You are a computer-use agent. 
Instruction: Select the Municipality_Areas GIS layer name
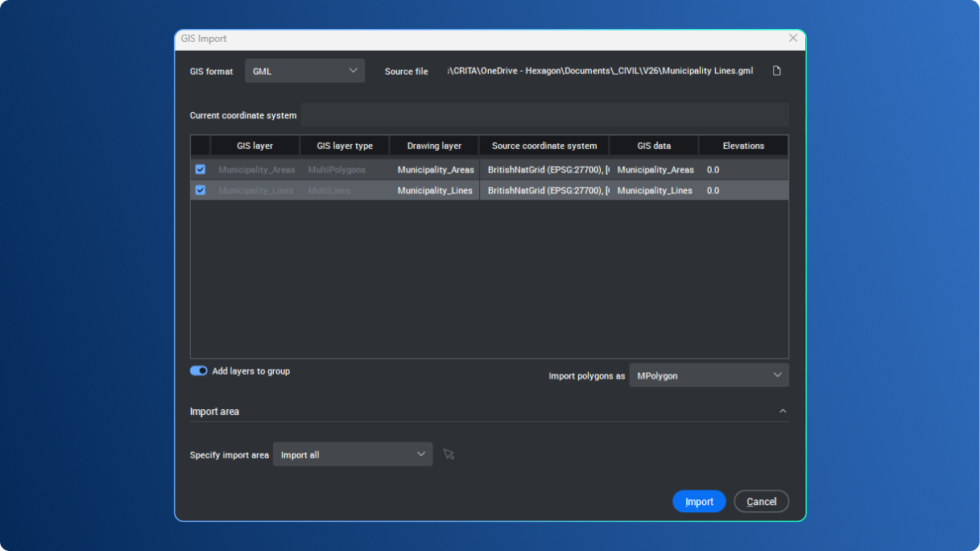coord(257,169)
